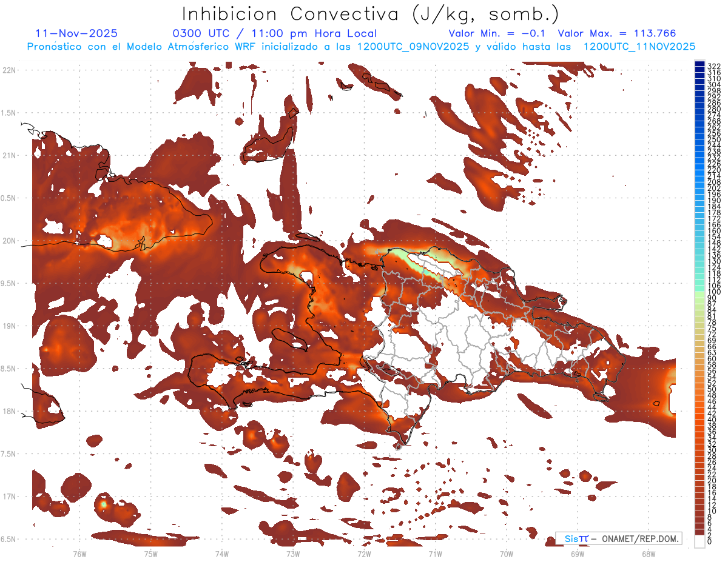Click the valid-until time '1200UTC_11NOV2025'

click(639, 47)
